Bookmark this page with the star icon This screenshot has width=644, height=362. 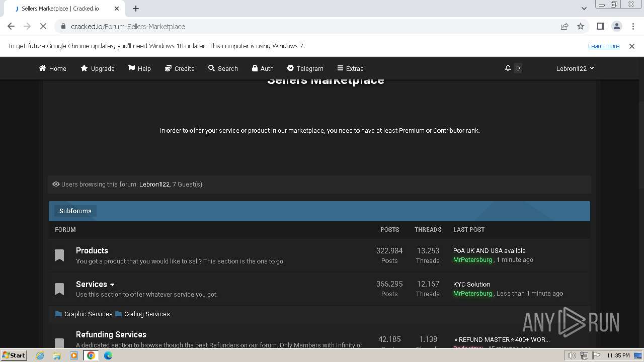[x=581, y=26]
